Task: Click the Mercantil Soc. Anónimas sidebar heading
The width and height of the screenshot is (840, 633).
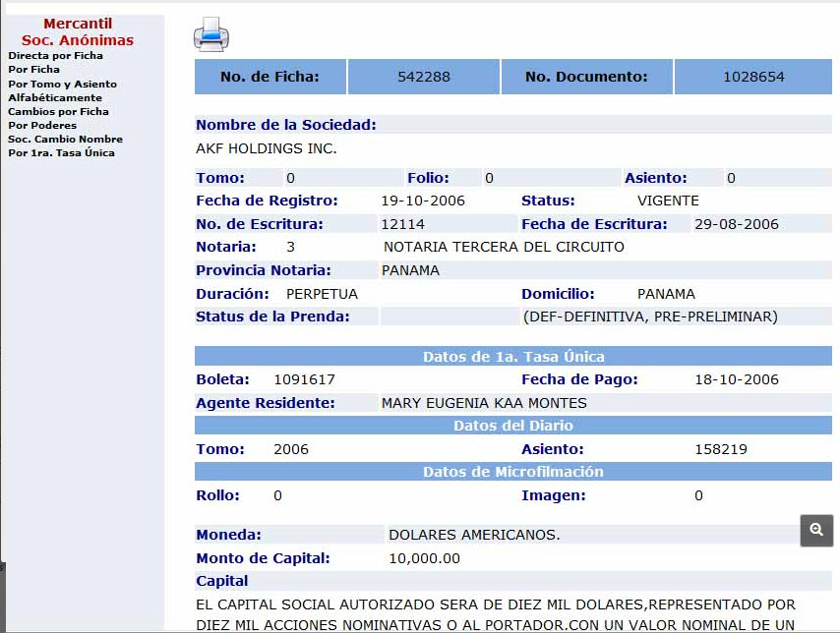Action: click(78, 31)
